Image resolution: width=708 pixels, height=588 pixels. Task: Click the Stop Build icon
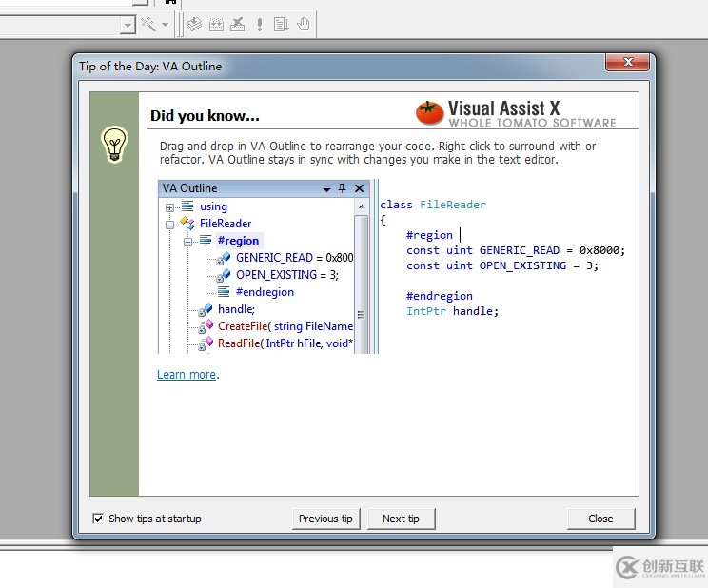238,25
